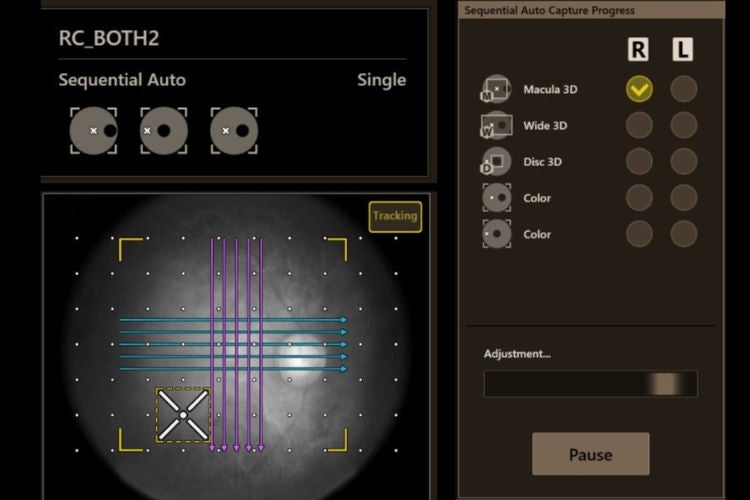Click the Macula 3D scan icon
This screenshot has height=500, width=750.
pos(496,89)
